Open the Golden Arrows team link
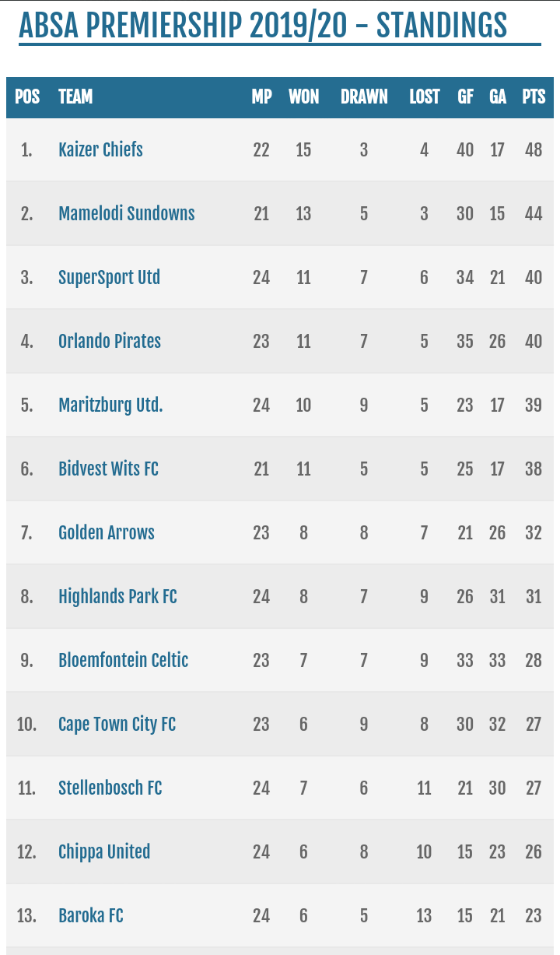 point(107,532)
